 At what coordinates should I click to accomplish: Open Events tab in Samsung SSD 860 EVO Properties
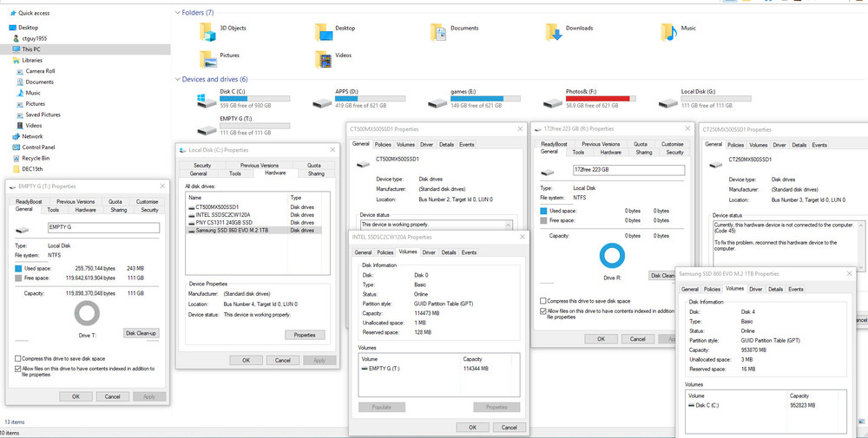point(796,289)
